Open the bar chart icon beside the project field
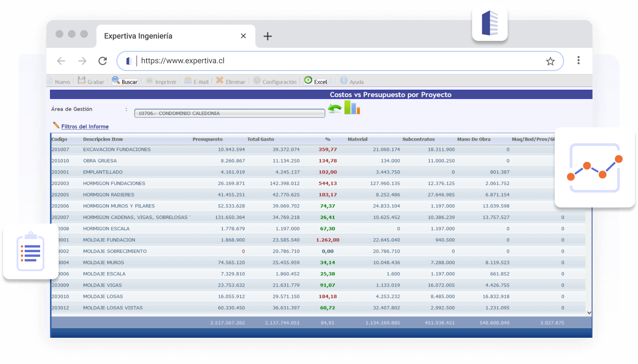This screenshot has width=638, height=364. pos(352,108)
